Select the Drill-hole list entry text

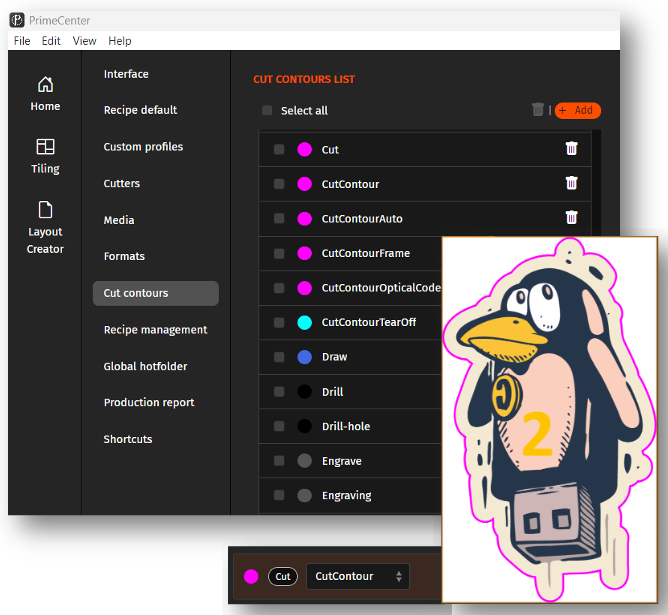click(x=346, y=426)
